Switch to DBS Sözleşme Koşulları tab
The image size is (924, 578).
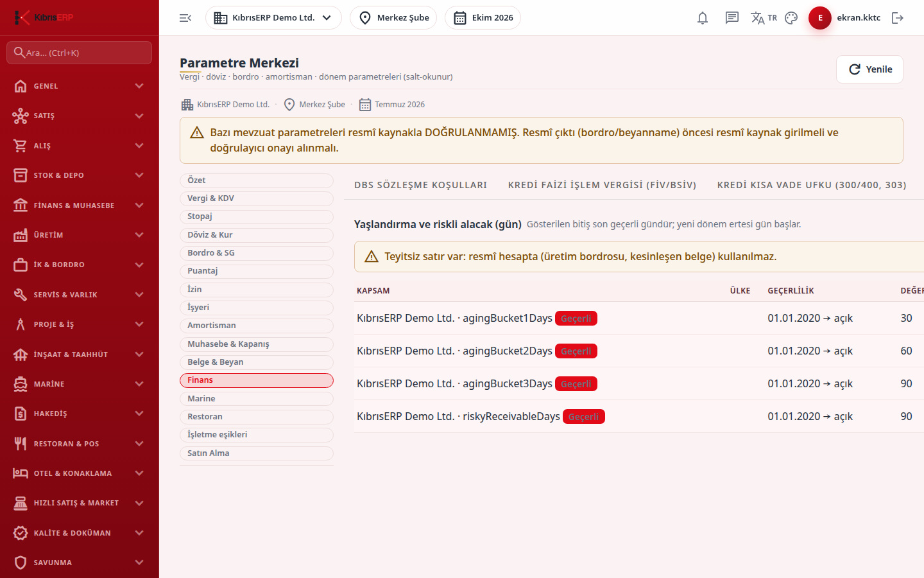pos(421,185)
